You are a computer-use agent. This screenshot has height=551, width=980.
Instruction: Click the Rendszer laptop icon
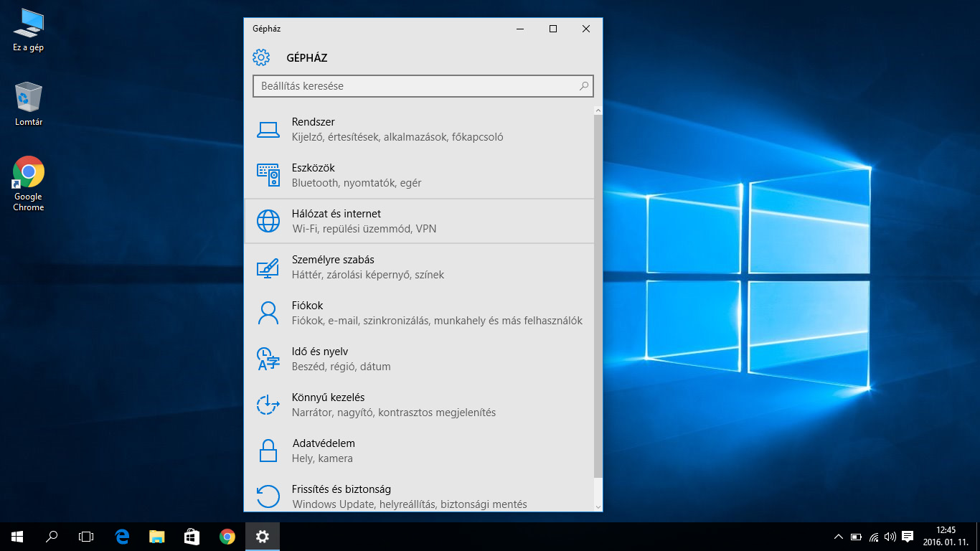(x=268, y=130)
